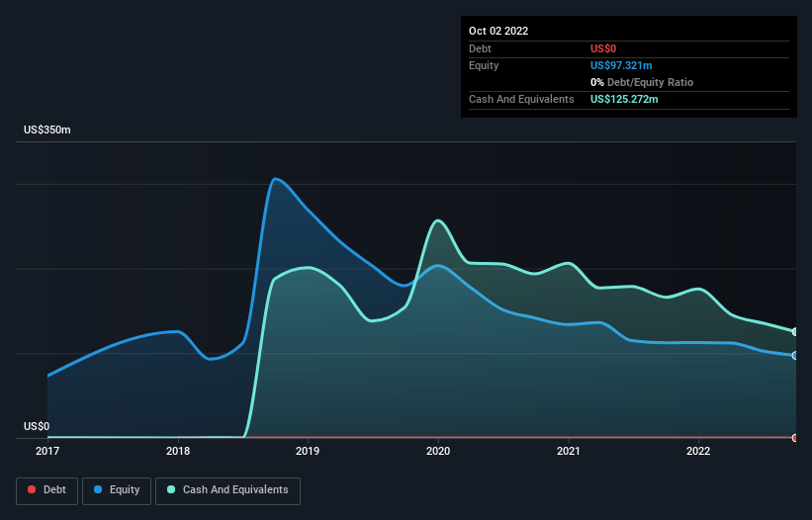
Task: Click the red Debt endpoint marker
Action: (x=795, y=438)
